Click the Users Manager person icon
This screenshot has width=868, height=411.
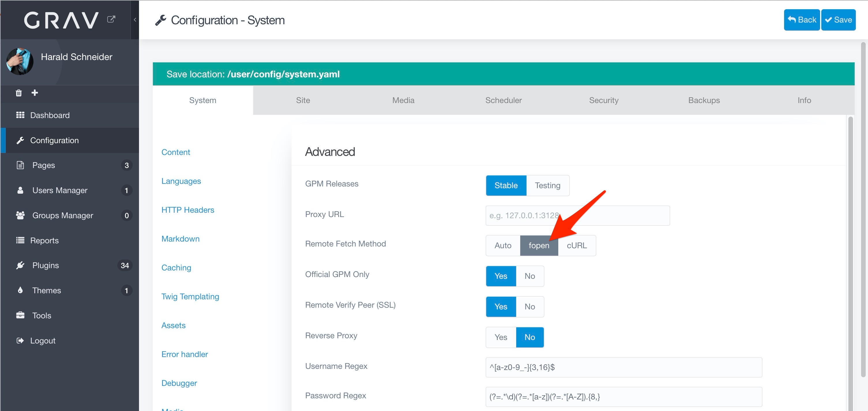[x=20, y=190]
